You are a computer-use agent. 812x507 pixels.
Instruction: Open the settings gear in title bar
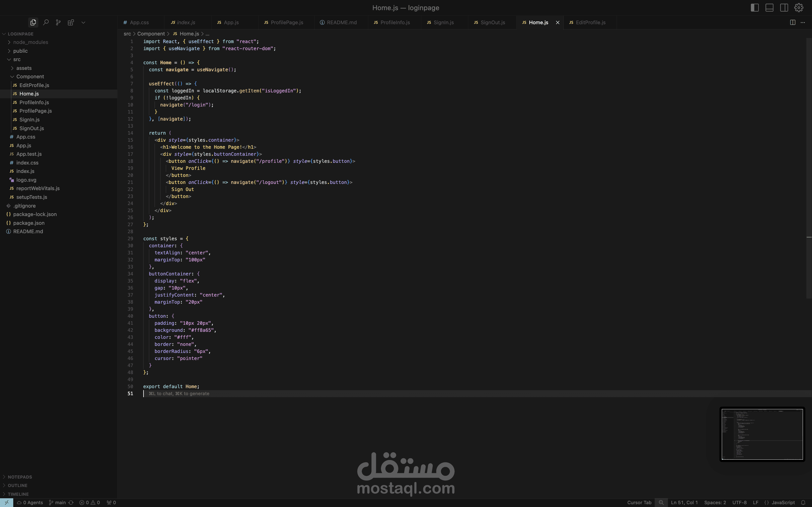point(798,7)
